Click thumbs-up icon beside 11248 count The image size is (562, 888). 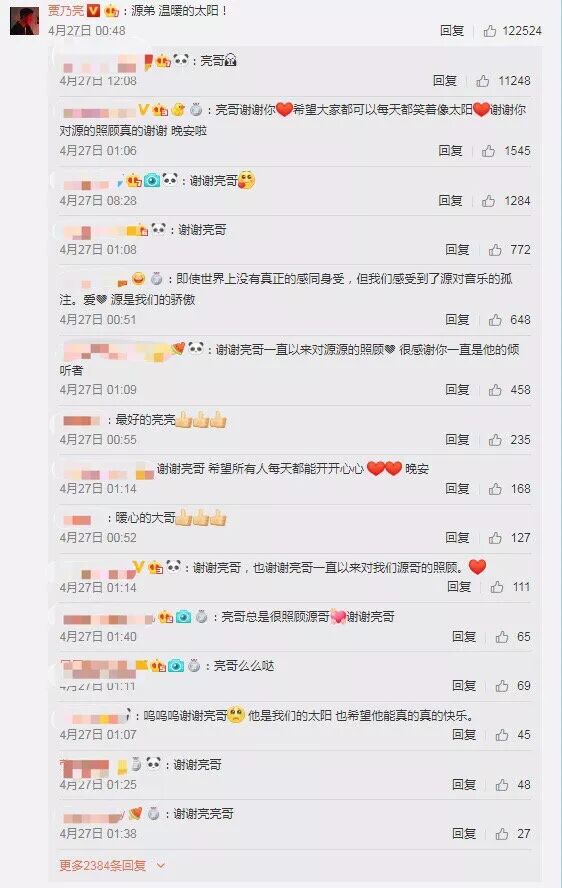pos(483,81)
